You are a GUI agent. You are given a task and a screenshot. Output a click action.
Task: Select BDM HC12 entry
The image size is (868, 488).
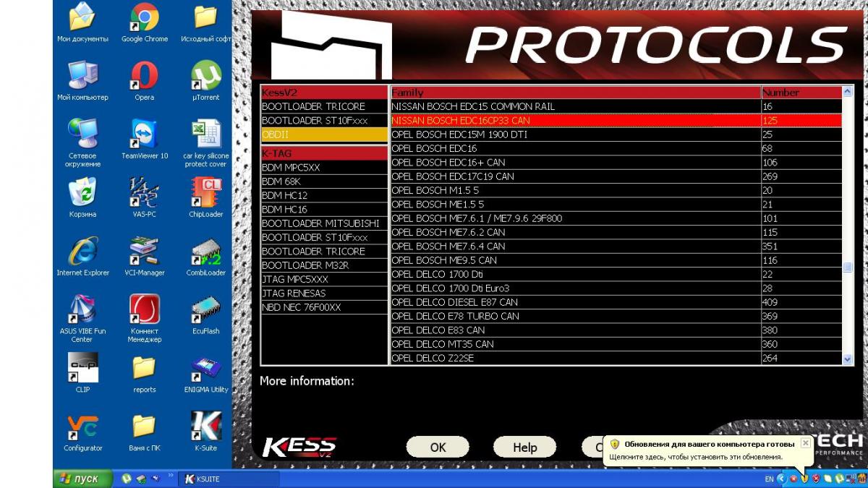click(324, 196)
